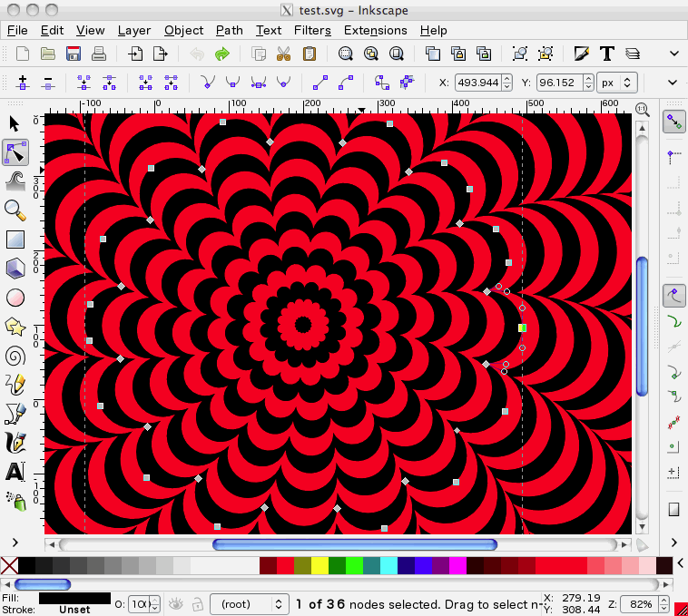Select the Star and polygon tool

click(15, 327)
